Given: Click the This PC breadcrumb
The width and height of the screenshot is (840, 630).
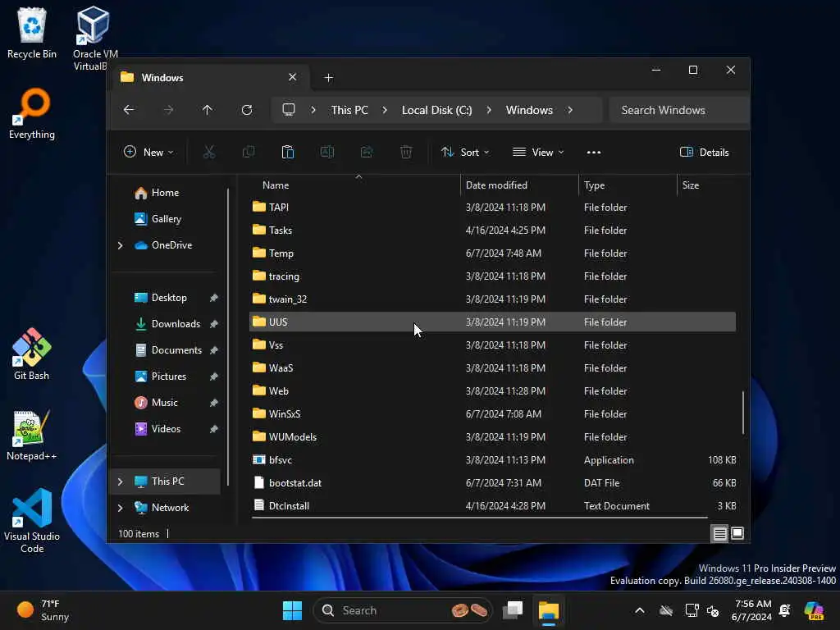Looking at the screenshot, I should (349, 110).
